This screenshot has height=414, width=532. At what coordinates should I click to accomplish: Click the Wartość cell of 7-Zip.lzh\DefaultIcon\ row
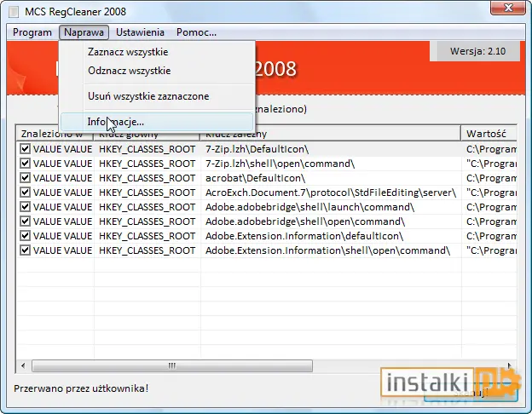click(x=491, y=149)
